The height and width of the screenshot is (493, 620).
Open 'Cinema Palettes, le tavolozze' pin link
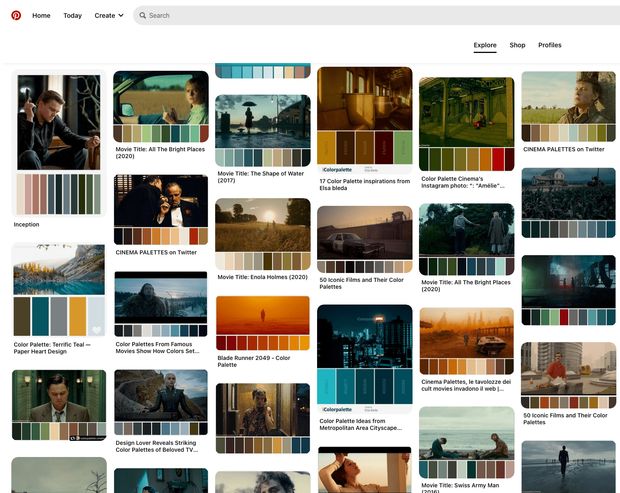[x=466, y=385]
